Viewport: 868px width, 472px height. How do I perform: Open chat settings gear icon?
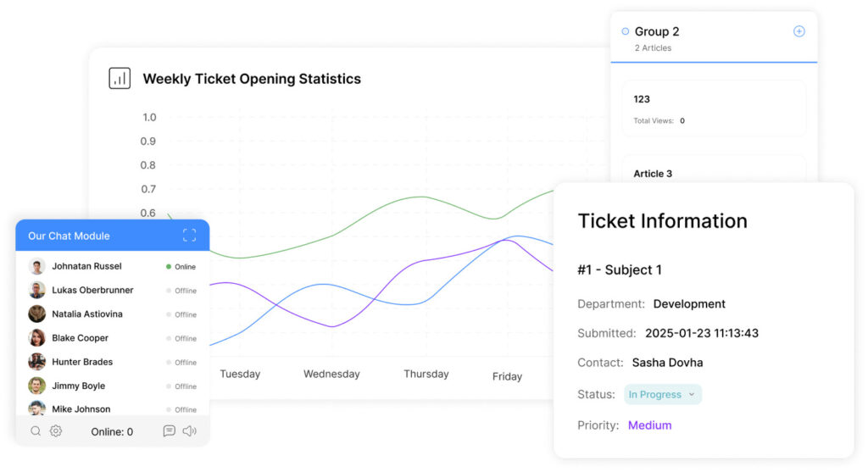(x=56, y=431)
